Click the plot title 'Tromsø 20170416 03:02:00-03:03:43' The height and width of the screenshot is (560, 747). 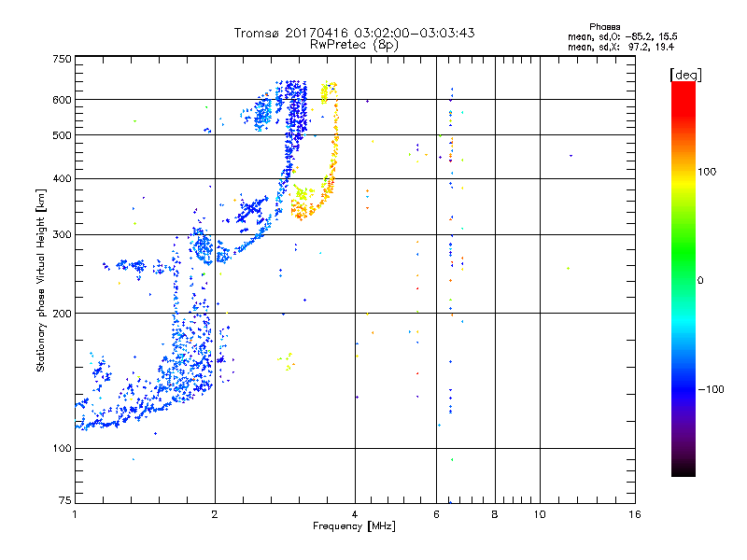click(355, 33)
